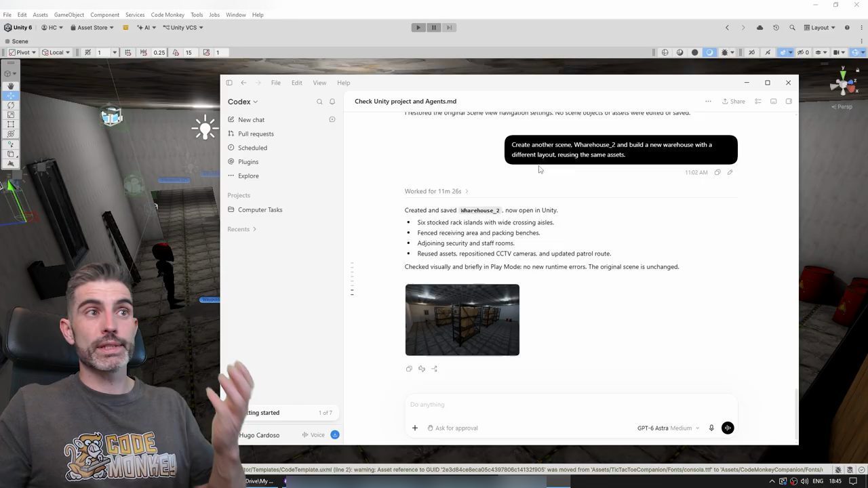Toggle the Ask for approval mode
Image resolution: width=868 pixels, height=488 pixels.
452,428
